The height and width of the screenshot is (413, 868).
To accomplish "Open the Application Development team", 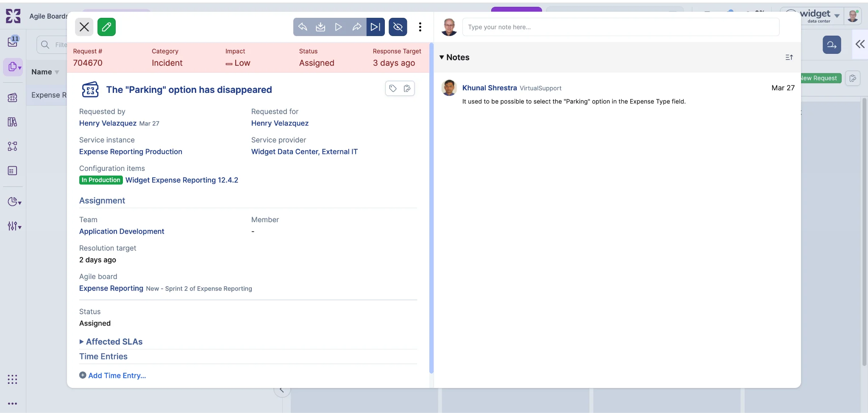I will pyautogui.click(x=122, y=232).
